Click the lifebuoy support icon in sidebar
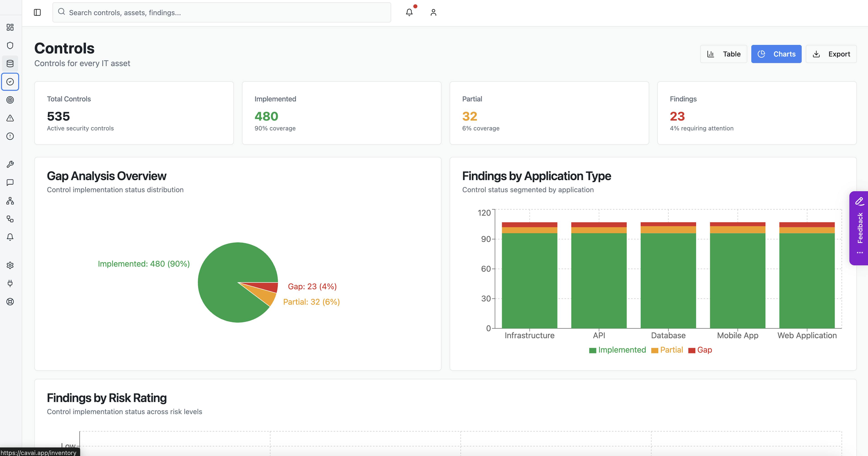Image resolution: width=868 pixels, height=456 pixels. click(x=10, y=302)
